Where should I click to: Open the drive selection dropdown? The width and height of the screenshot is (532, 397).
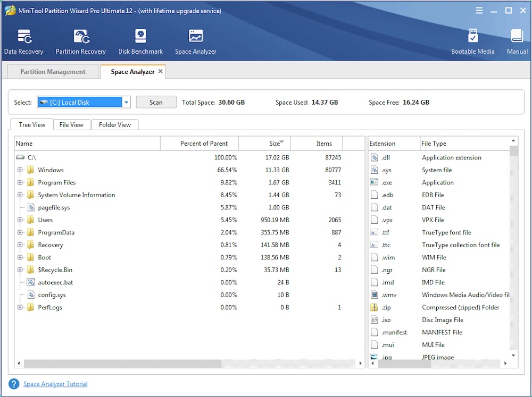pos(126,102)
